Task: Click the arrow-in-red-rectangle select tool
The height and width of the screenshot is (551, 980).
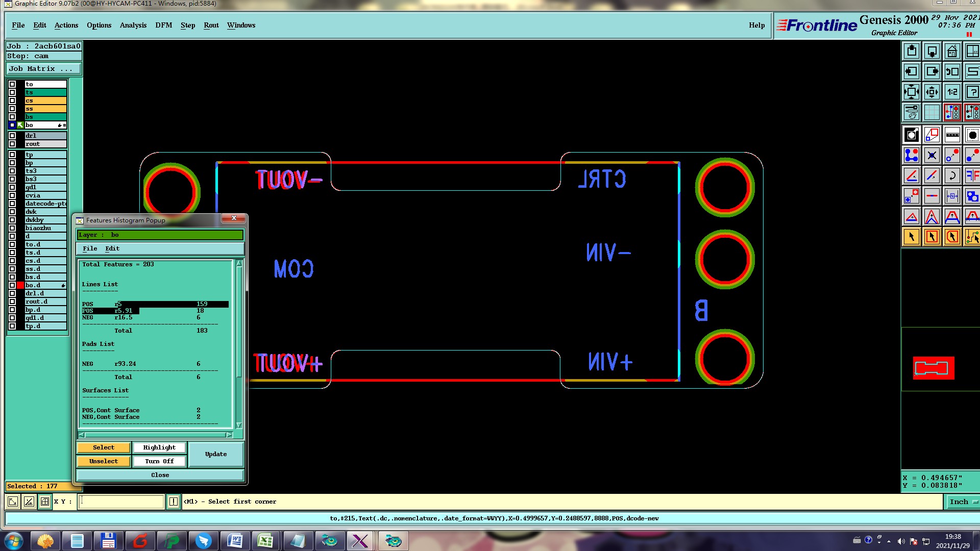Action: click(932, 237)
